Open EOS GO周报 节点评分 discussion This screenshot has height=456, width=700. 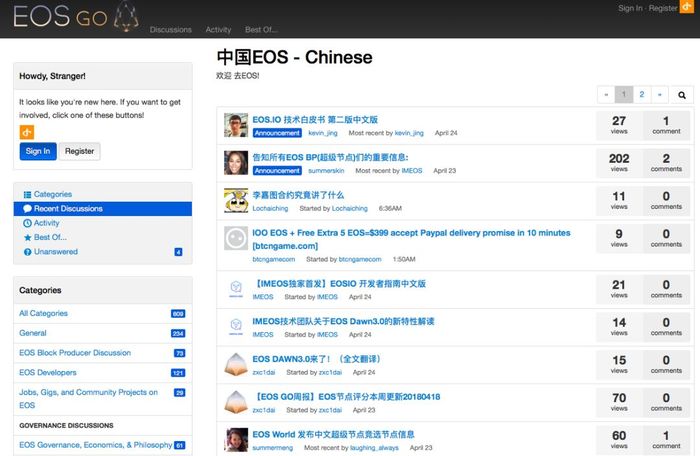click(346, 397)
